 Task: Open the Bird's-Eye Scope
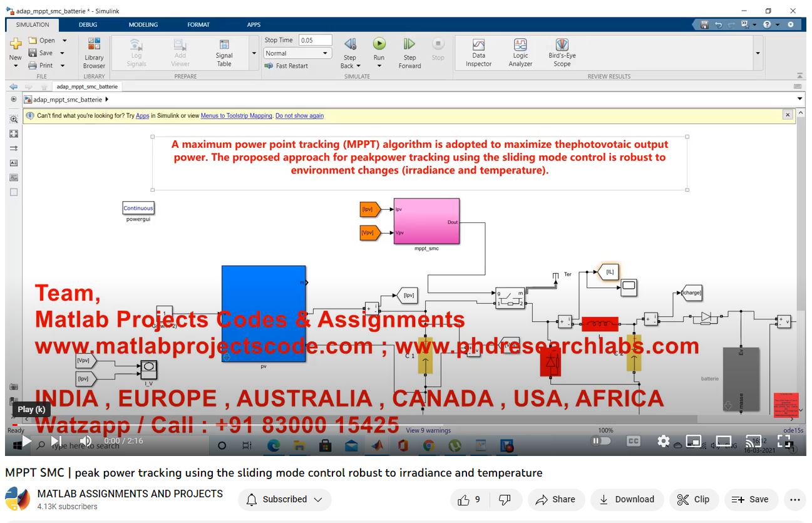click(x=562, y=53)
